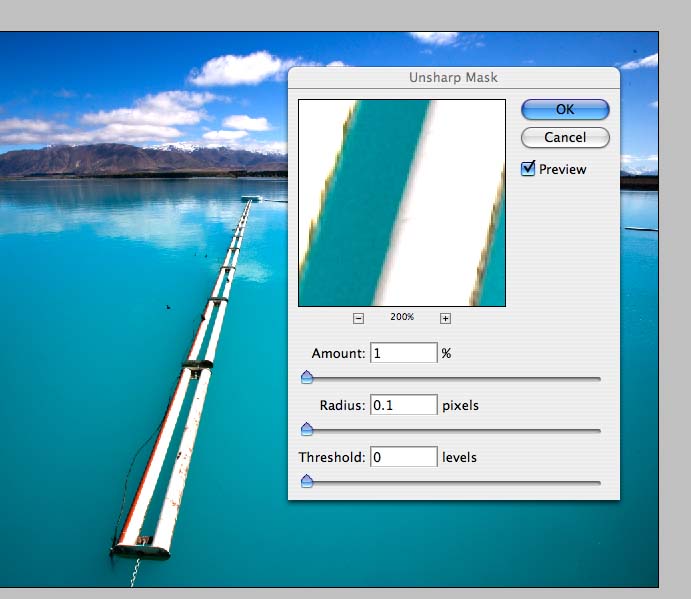Click the Amount label

pos(338,353)
